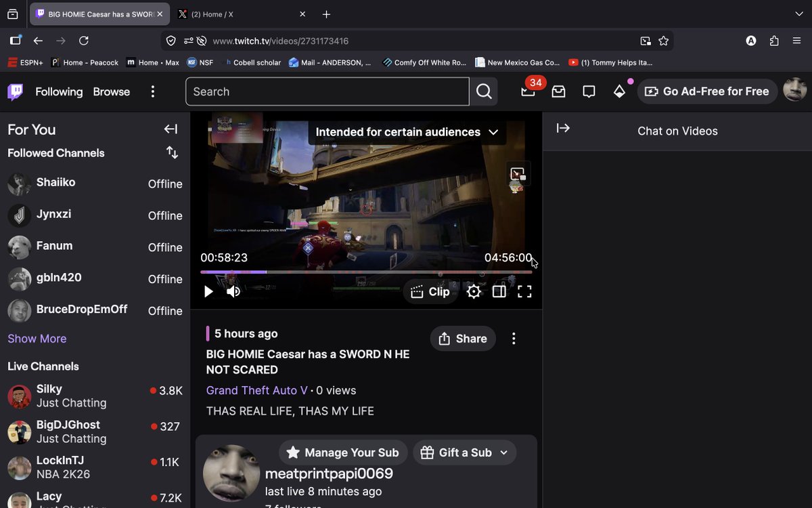Open the whispers chat bubble icon
Image resolution: width=812 pixels, height=508 pixels.
tap(589, 91)
